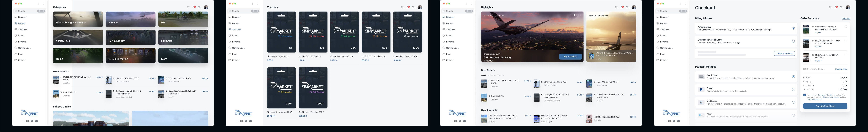Click the See Promotion button
The height and width of the screenshot is (132, 868).
(x=571, y=57)
